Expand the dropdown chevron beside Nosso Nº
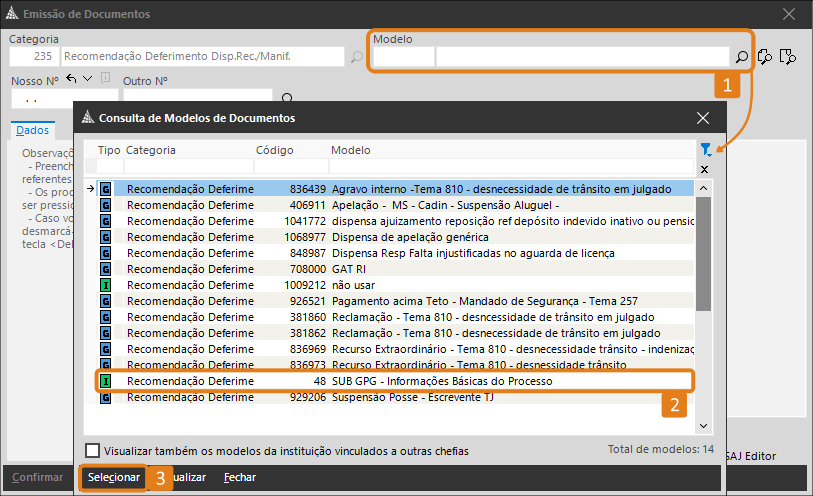 pyautogui.click(x=88, y=79)
